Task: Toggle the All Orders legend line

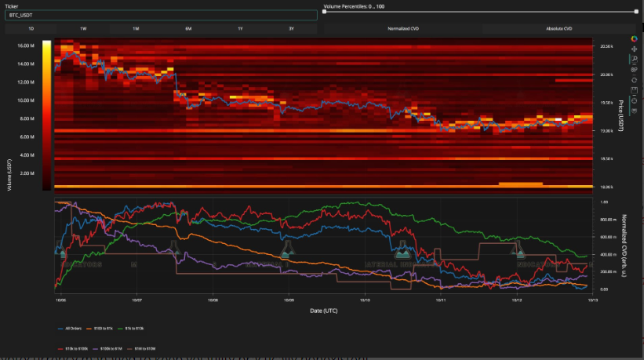Action: click(x=70, y=329)
